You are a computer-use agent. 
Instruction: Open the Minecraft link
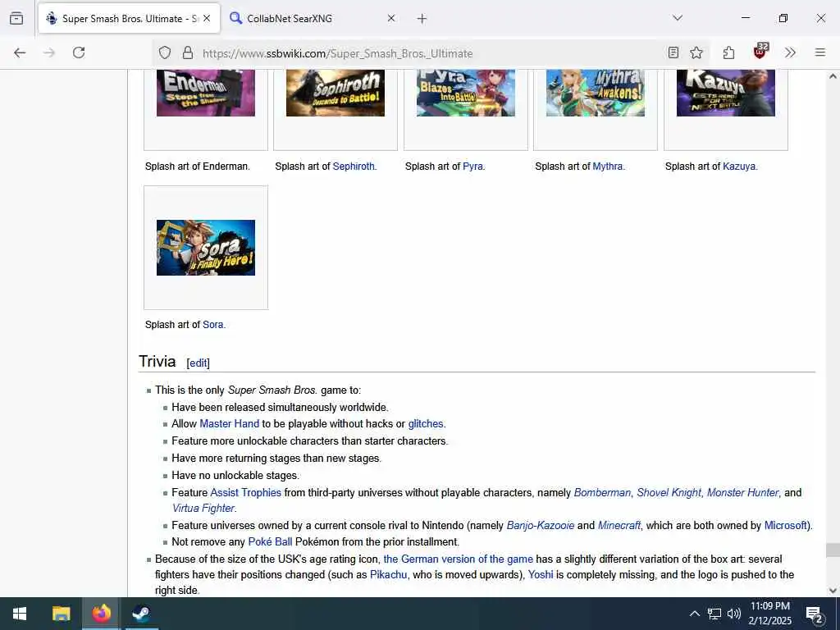click(x=619, y=526)
